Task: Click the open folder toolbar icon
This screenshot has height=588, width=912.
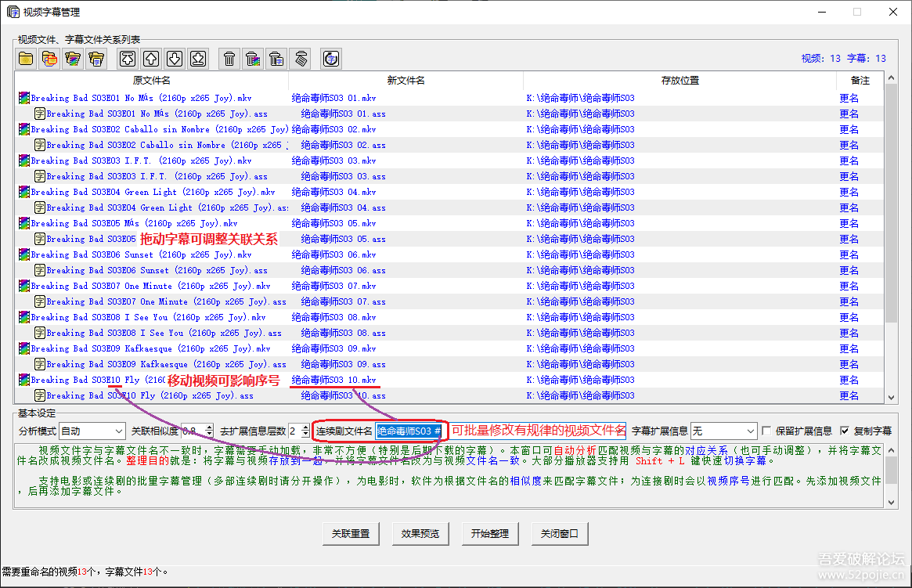Action: pyautogui.click(x=26, y=58)
